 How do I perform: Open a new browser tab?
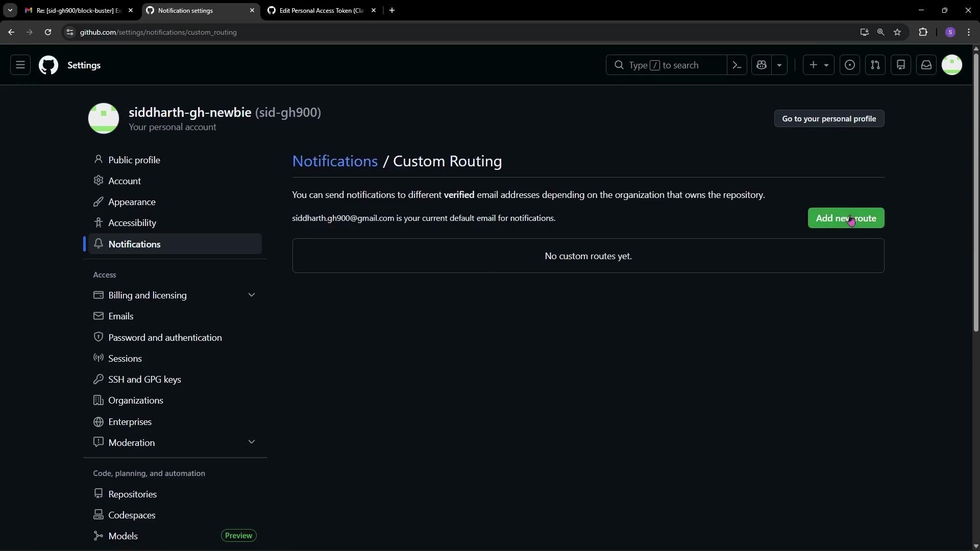pos(392,10)
